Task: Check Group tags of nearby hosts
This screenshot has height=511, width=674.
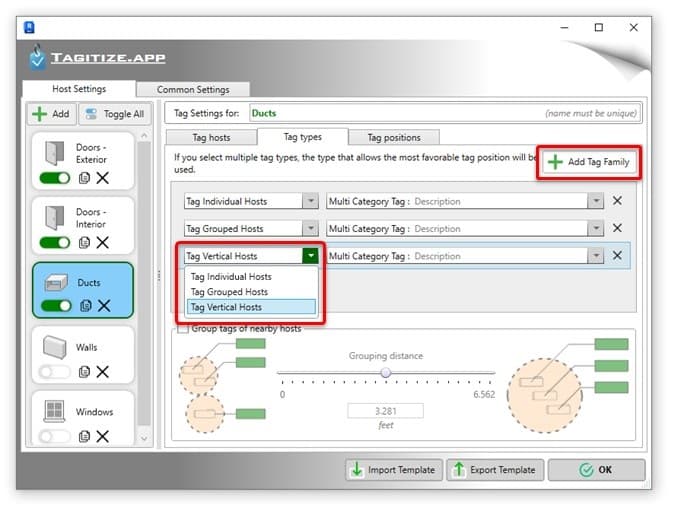Action: point(184,329)
